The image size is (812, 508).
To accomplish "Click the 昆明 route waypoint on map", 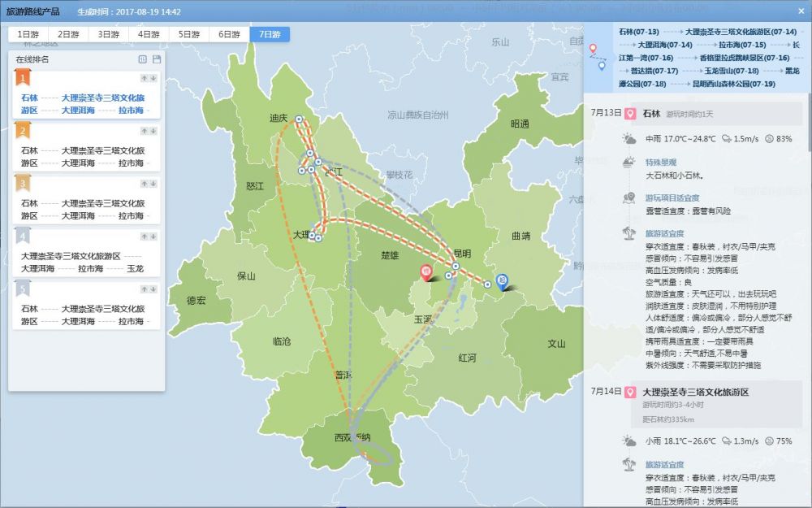I will pos(456,266).
